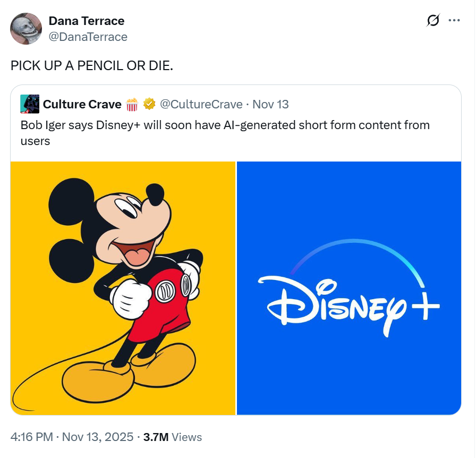The image size is (476, 458).
Task: Open the Dana Terrace display name
Action: pos(86,21)
